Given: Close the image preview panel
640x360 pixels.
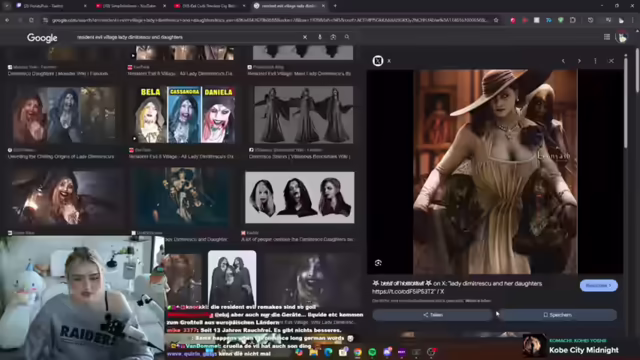Looking at the screenshot, I should (x=611, y=61).
